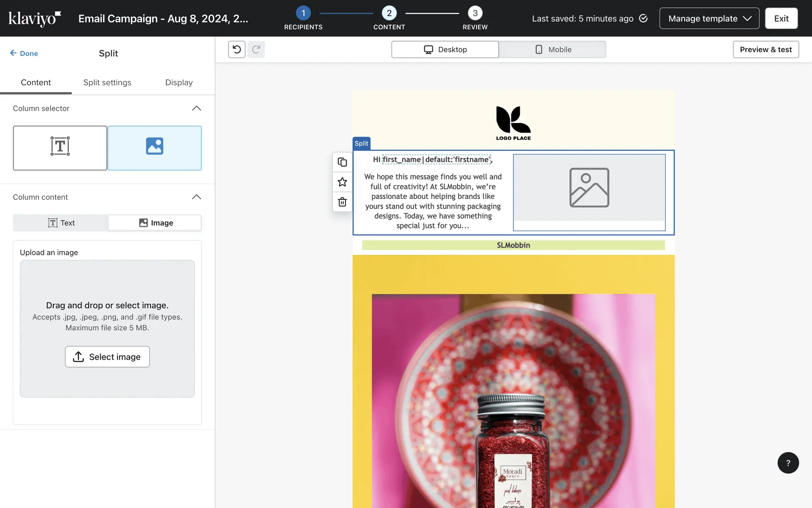Collapse the Column selector section

click(x=196, y=108)
